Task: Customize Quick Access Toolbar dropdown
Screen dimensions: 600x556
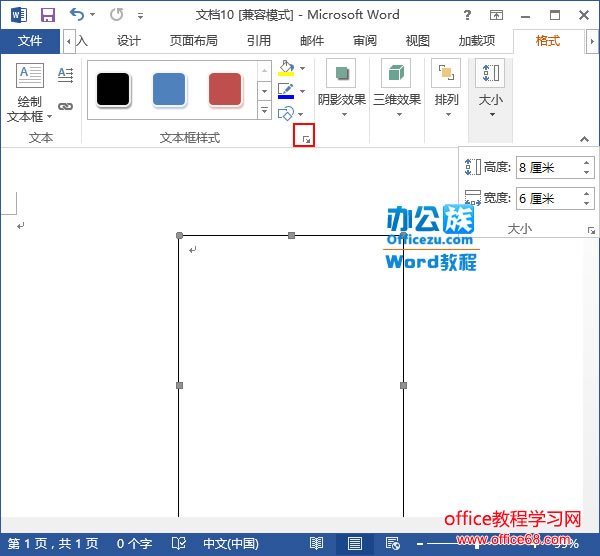Action: point(140,16)
